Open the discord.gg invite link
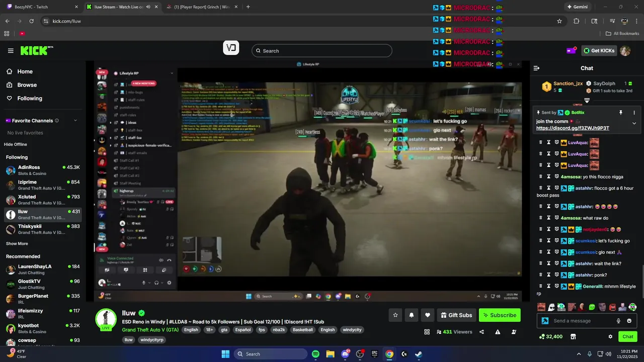644x362 pixels. pos(573,128)
